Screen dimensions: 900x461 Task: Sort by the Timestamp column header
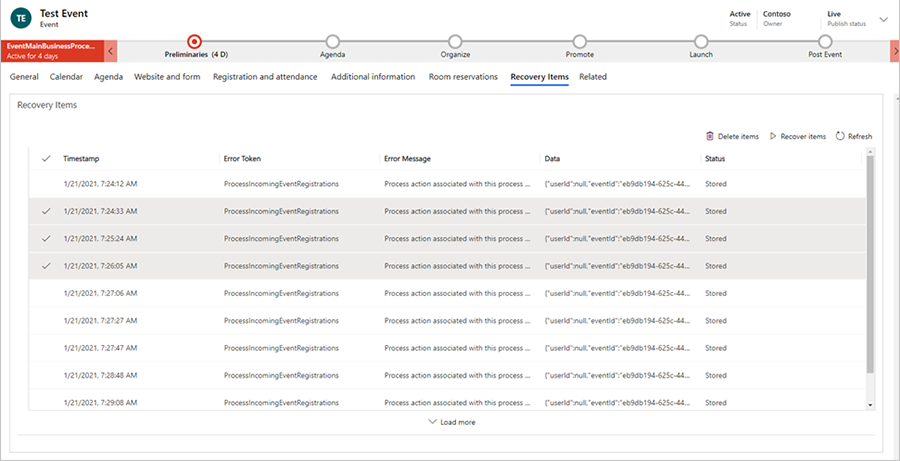pos(81,158)
